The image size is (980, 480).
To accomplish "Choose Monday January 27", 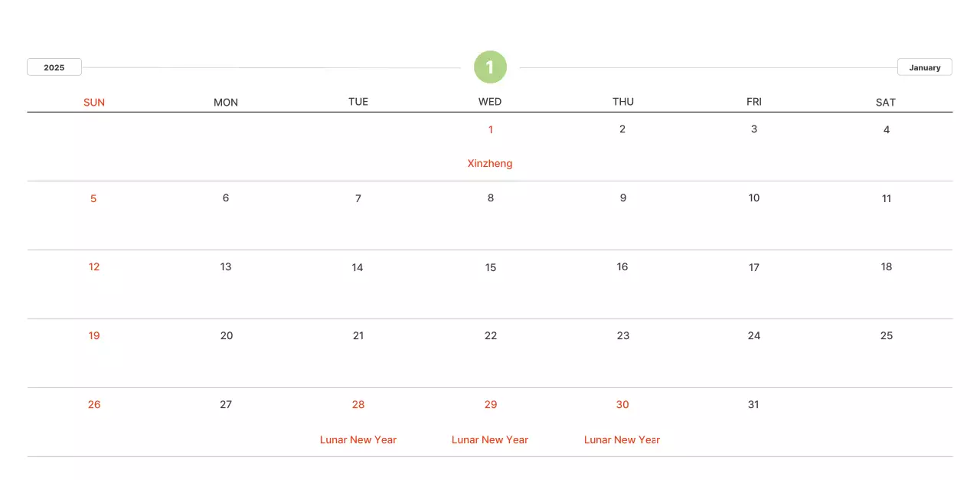I will pyautogui.click(x=226, y=404).
